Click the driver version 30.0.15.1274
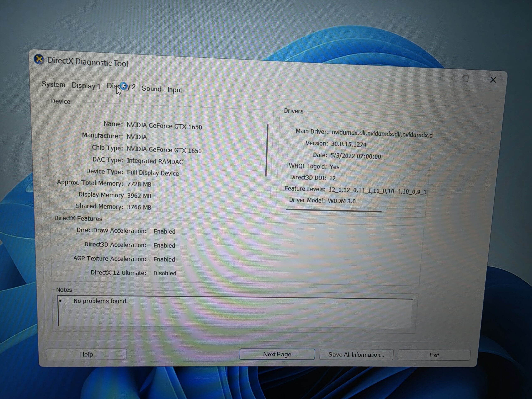 349,144
